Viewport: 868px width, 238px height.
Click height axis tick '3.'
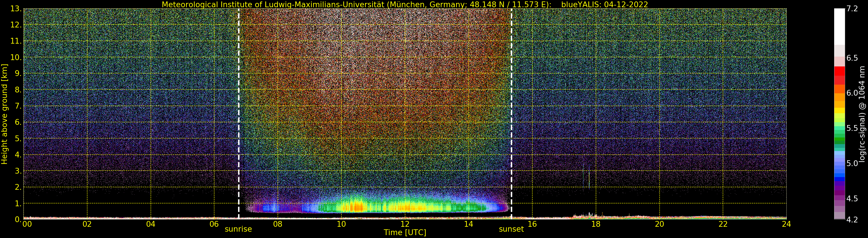coord(18,171)
